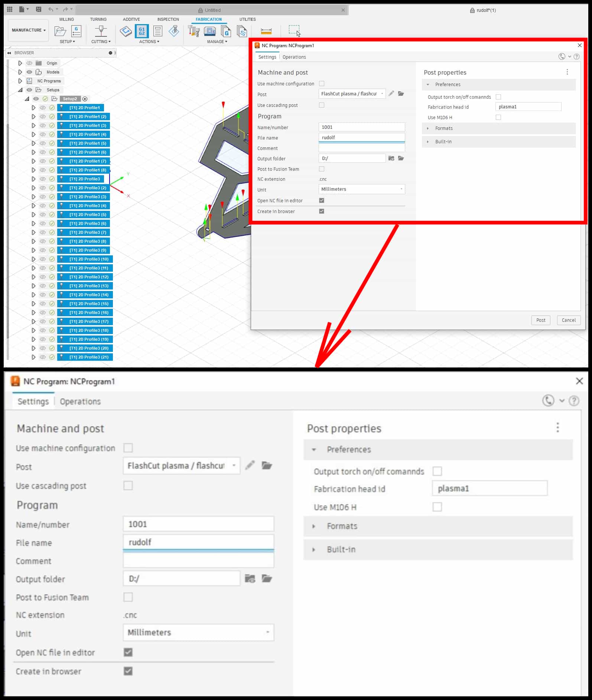Click the Post button
592x700 pixels.
(x=541, y=320)
